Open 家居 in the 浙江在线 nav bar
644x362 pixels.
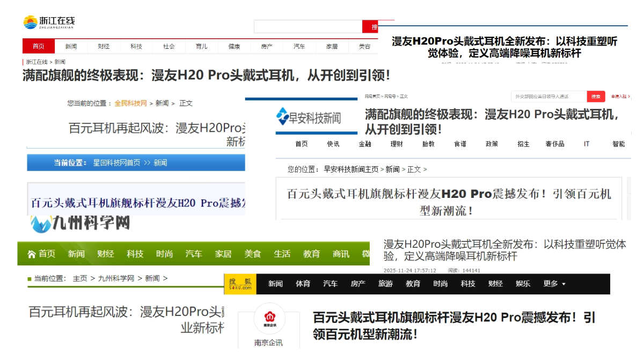pos(332,46)
